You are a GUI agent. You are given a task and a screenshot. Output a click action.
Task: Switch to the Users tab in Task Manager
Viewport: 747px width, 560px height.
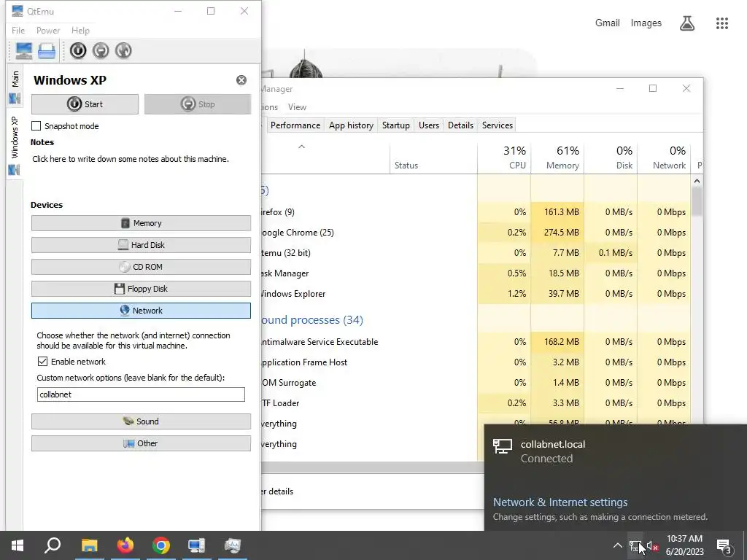[429, 125]
